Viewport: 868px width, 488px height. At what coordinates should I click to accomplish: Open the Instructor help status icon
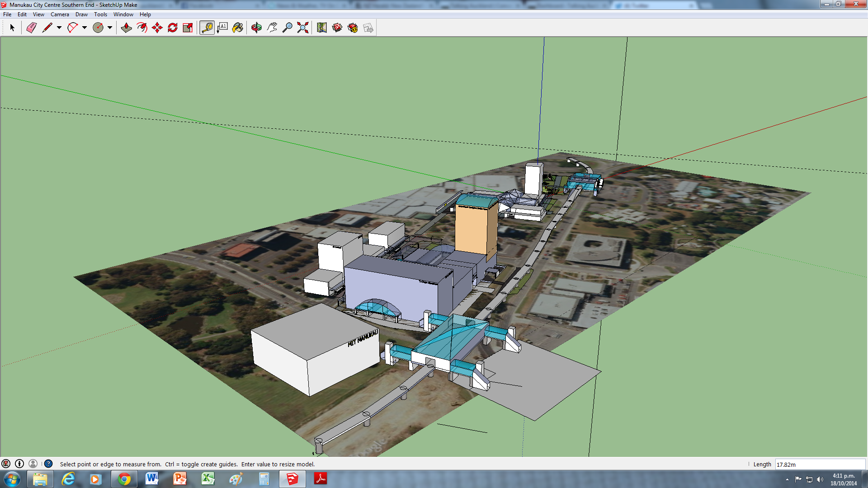(48, 464)
